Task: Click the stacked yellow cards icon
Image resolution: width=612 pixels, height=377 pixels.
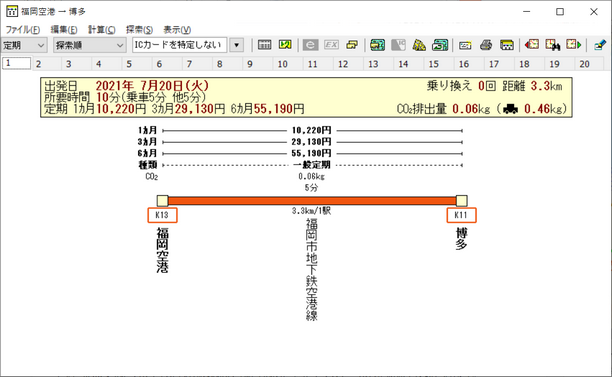Action: pyautogui.click(x=352, y=45)
